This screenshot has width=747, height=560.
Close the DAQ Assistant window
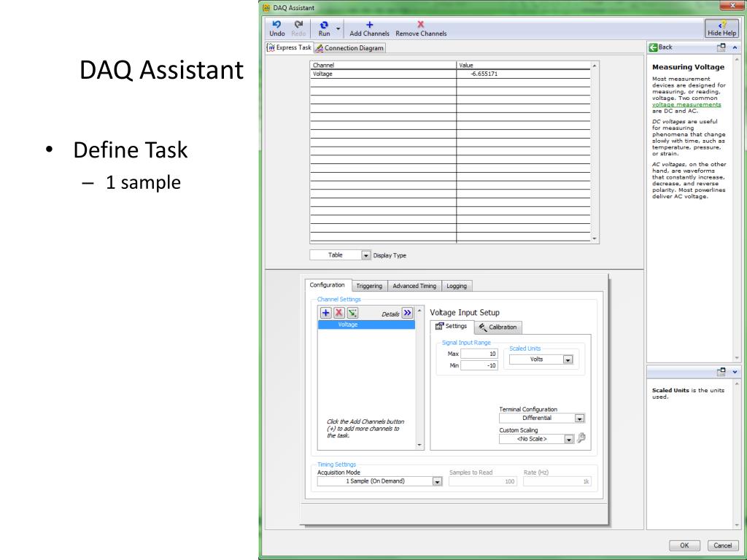click(x=732, y=6)
